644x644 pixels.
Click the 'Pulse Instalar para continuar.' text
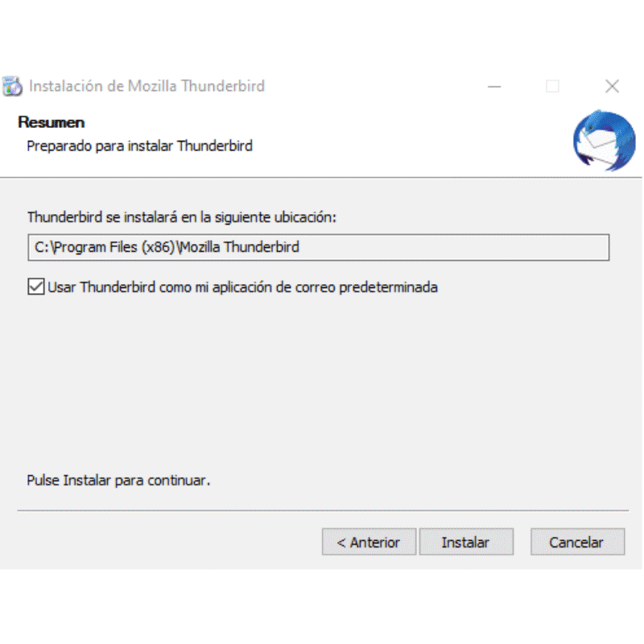click(x=118, y=480)
